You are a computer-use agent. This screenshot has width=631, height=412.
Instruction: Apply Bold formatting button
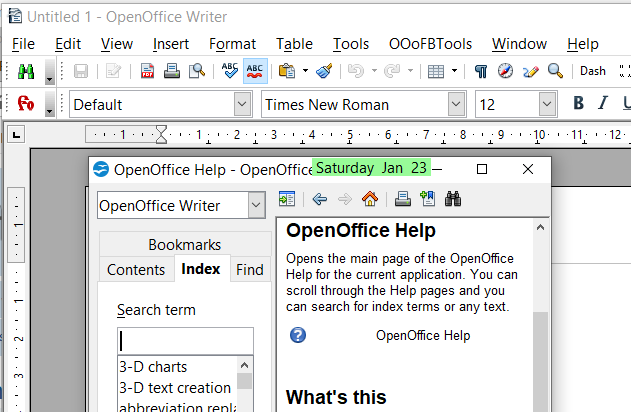point(577,104)
